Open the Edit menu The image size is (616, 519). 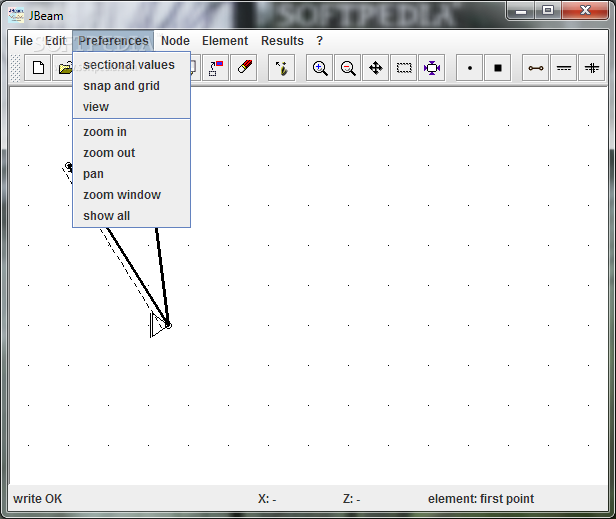click(55, 41)
